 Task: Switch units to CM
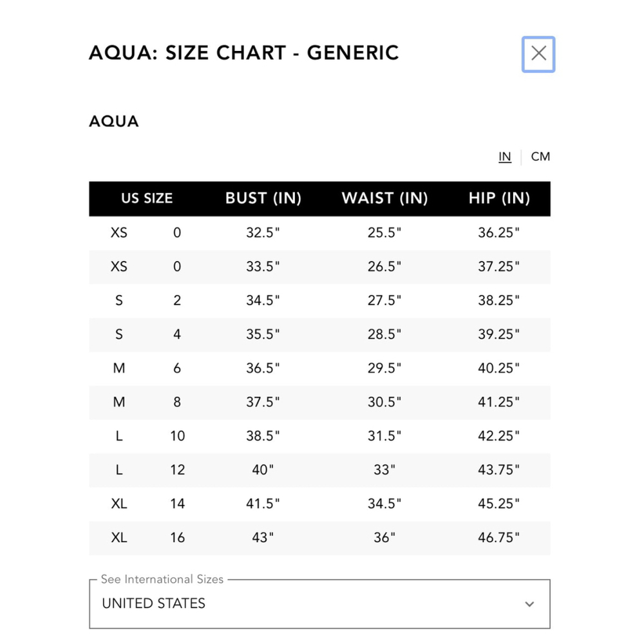tap(540, 156)
